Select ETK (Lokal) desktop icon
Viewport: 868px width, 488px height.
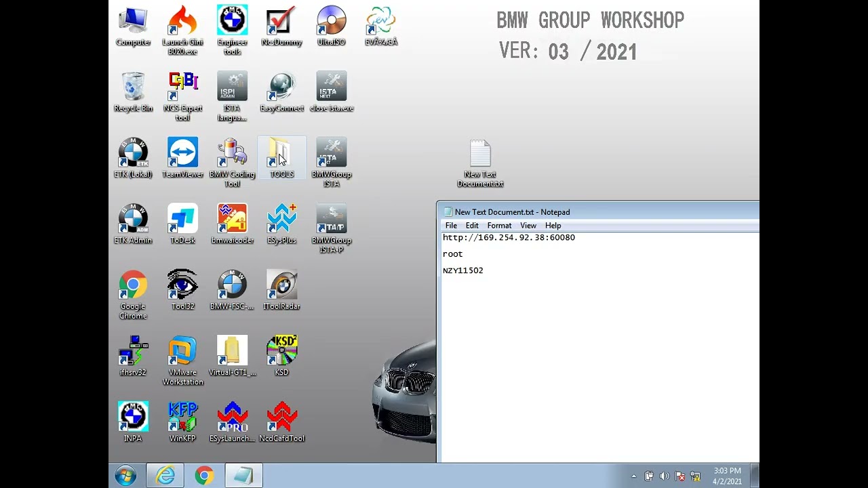133,159
